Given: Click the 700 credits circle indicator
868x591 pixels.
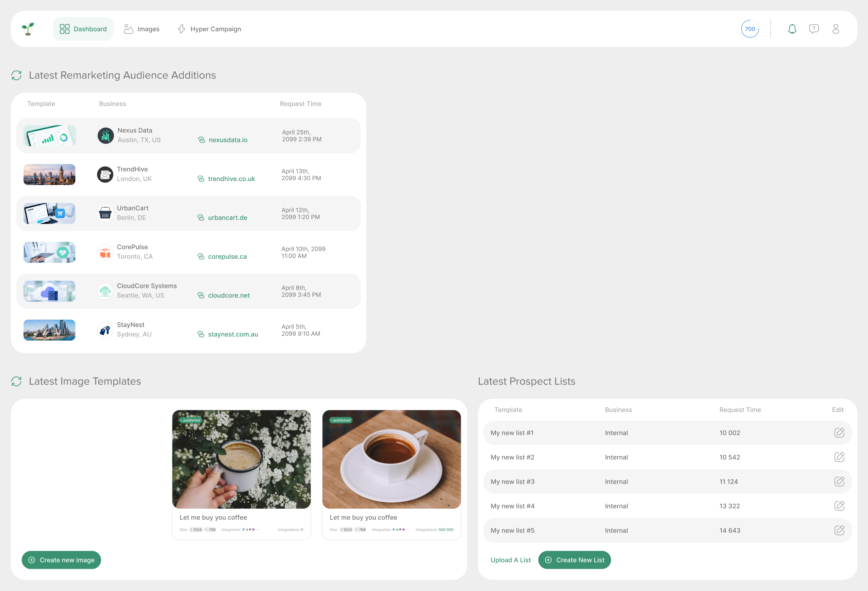Looking at the screenshot, I should [x=749, y=29].
